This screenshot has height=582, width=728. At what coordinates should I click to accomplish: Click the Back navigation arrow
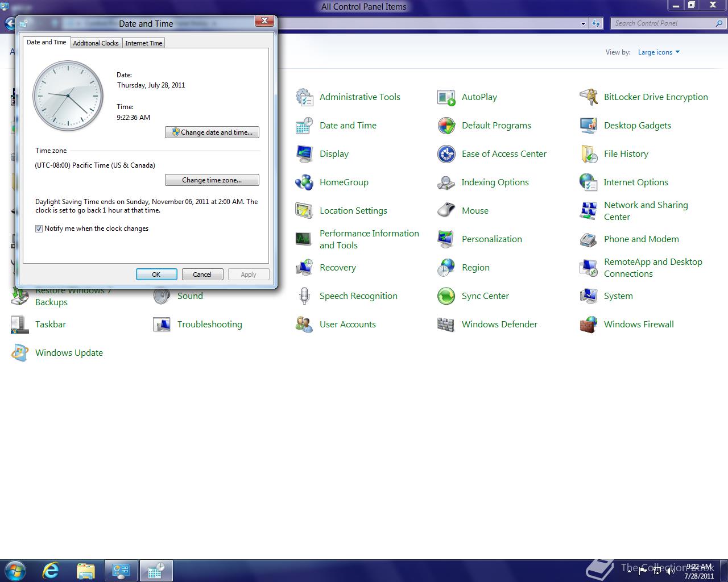pyautogui.click(x=10, y=24)
